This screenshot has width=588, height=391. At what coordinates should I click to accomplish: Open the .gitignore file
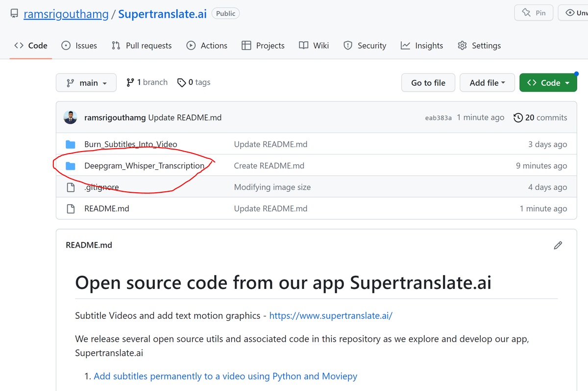tap(101, 187)
